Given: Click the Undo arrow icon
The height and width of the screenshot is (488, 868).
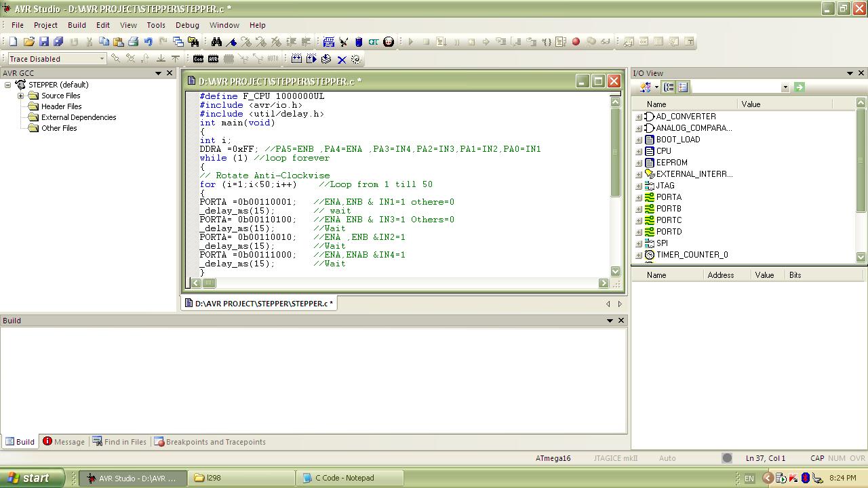Looking at the screenshot, I should click(148, 41).
